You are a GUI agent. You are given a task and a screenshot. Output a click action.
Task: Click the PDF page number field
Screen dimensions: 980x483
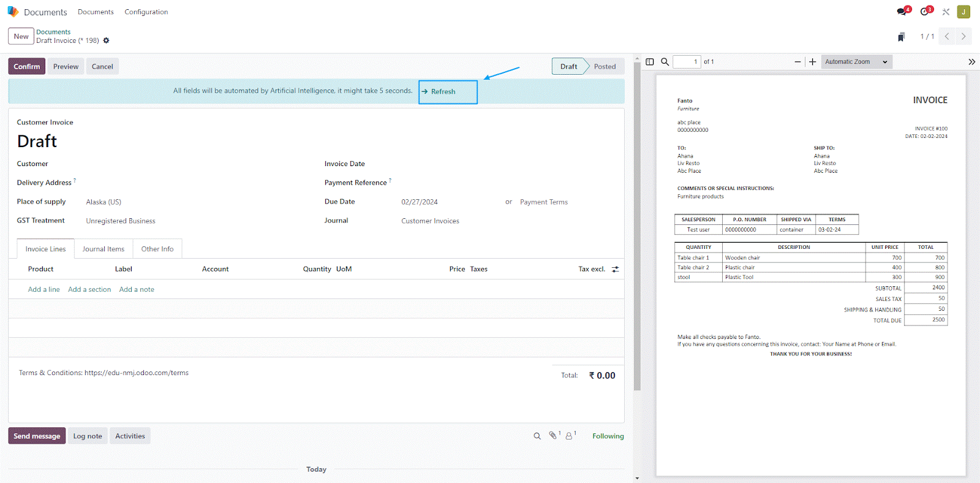click(687, 62)
